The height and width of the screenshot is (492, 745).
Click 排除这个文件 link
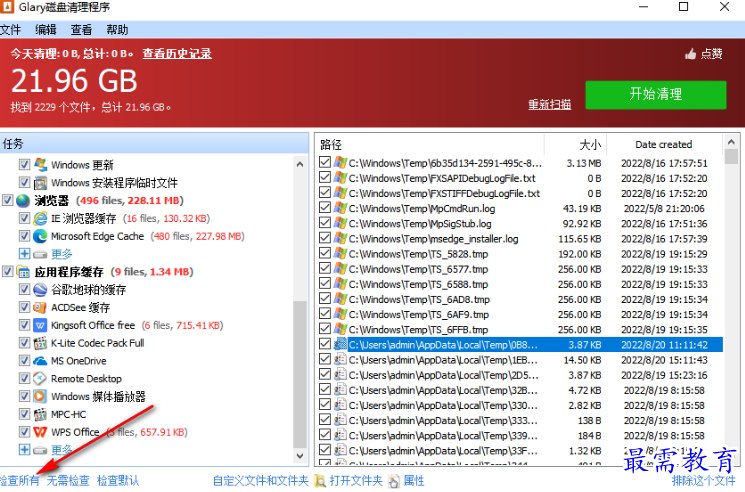[704, 481]
